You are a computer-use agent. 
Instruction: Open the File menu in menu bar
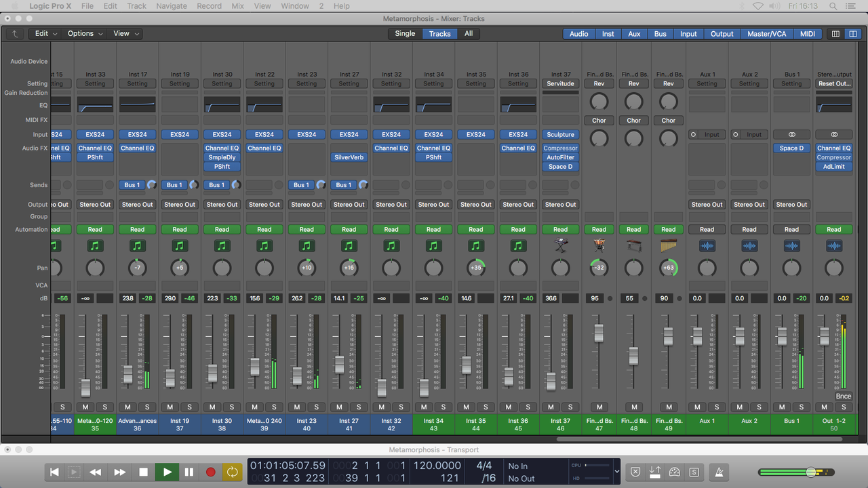[x=87, y=6]
